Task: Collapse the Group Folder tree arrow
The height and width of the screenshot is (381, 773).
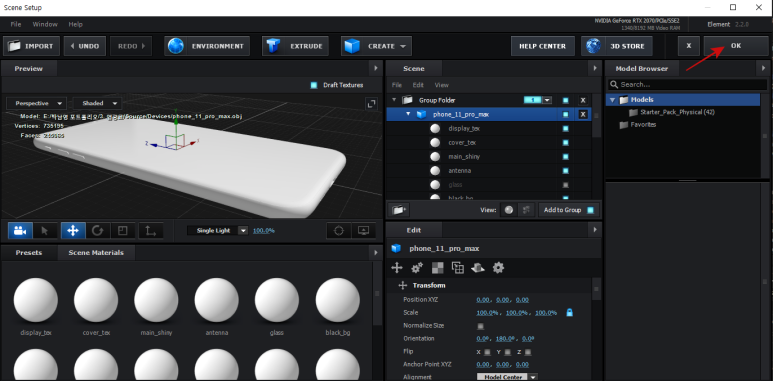Action: pos(394,100)
